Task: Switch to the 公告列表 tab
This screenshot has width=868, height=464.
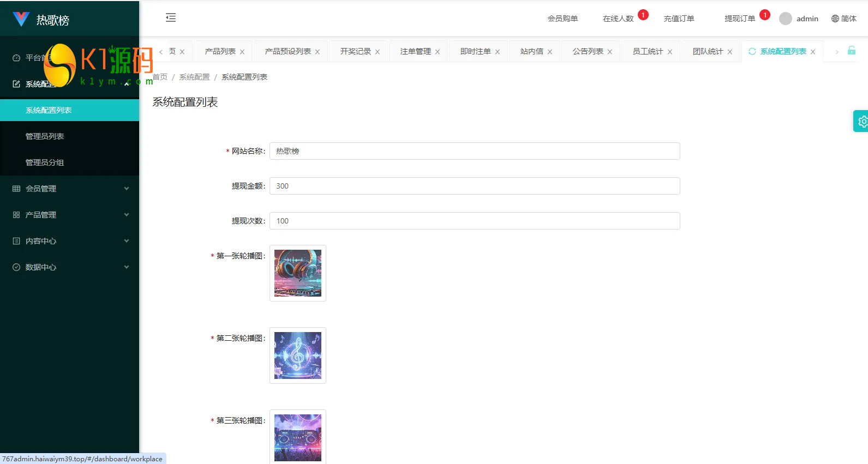Action: tap(588, 51)
